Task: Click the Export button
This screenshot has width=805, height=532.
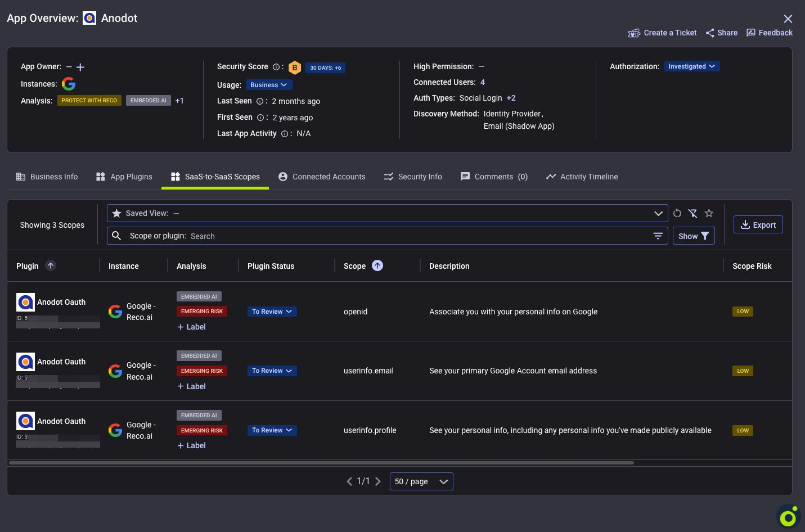Action: [758, 224]
